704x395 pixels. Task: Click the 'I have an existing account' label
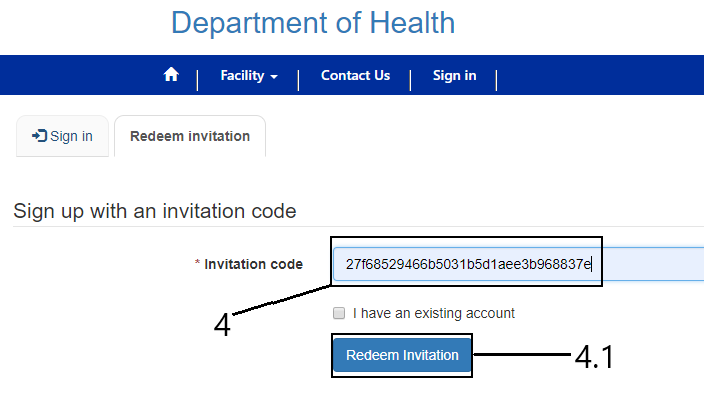point(434,313)
